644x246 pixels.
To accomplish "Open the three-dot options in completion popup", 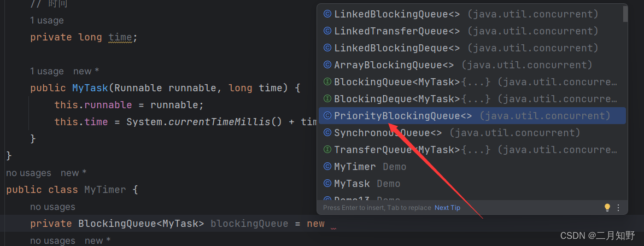I will click(x=618, y=208).
